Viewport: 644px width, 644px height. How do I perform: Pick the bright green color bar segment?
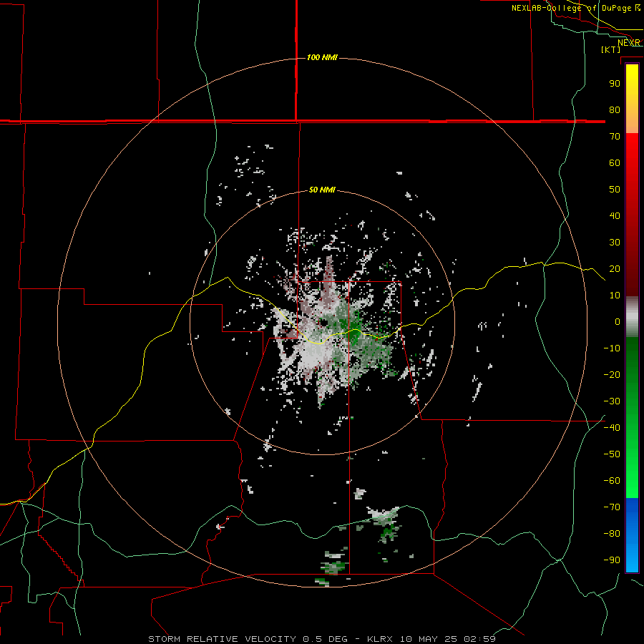[x=632, y=472]
